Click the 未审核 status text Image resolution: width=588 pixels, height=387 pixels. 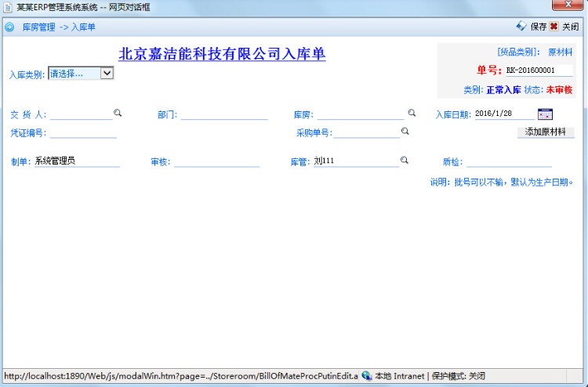pyautogui.click(x=559, y=90)
